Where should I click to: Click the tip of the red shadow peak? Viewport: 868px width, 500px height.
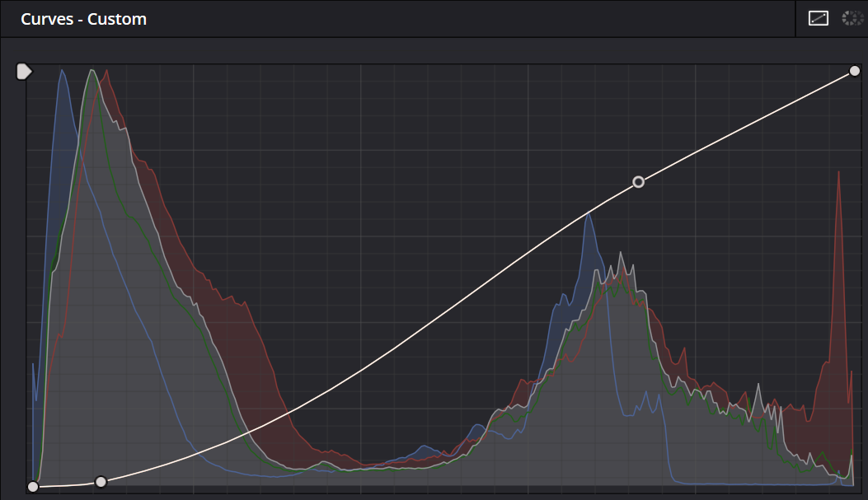[x=106, y=72]
